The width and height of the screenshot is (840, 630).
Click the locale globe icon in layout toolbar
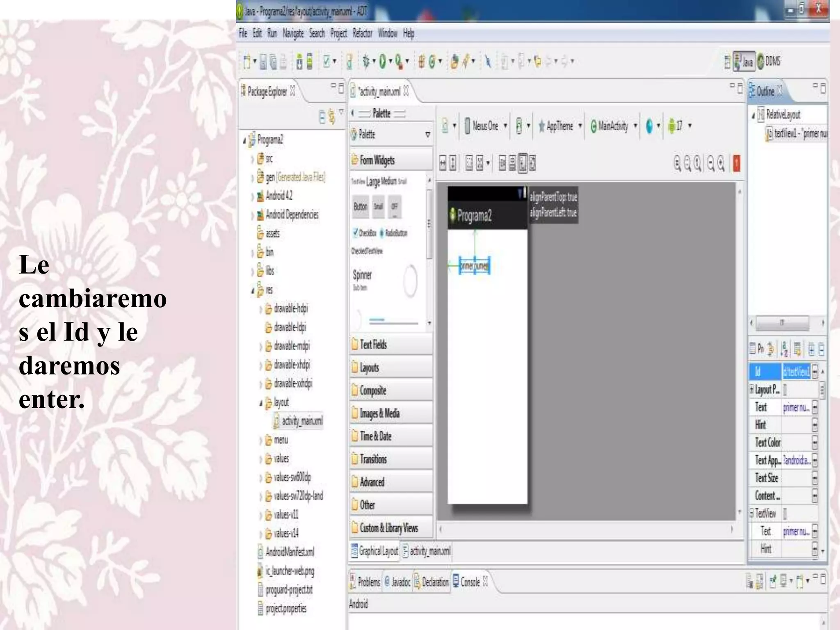649,126
